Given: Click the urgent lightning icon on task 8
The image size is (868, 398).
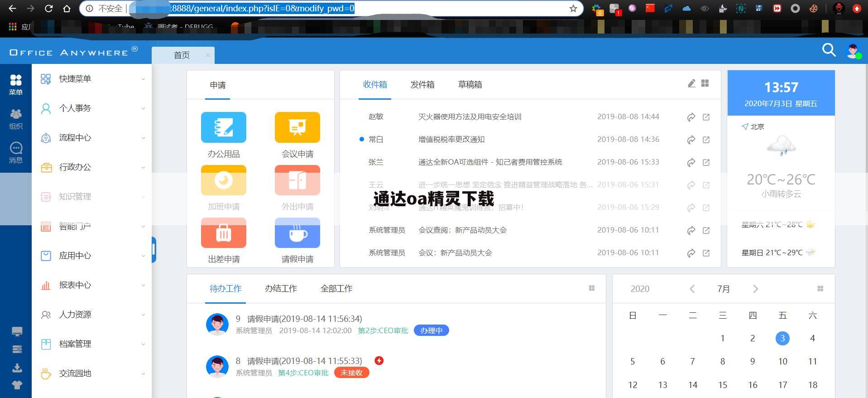Looking at the screenshot, I should point(379,361).
